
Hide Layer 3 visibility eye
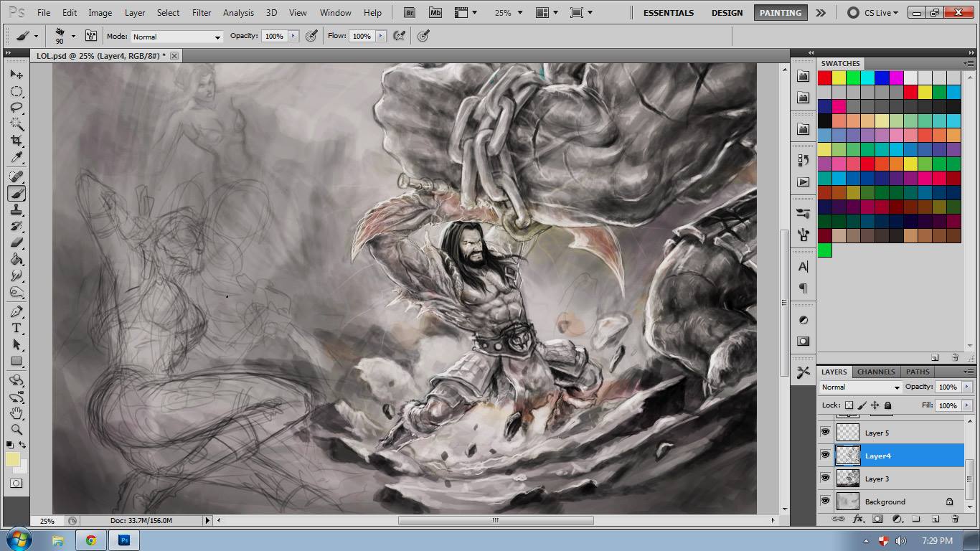click(825, 479)
